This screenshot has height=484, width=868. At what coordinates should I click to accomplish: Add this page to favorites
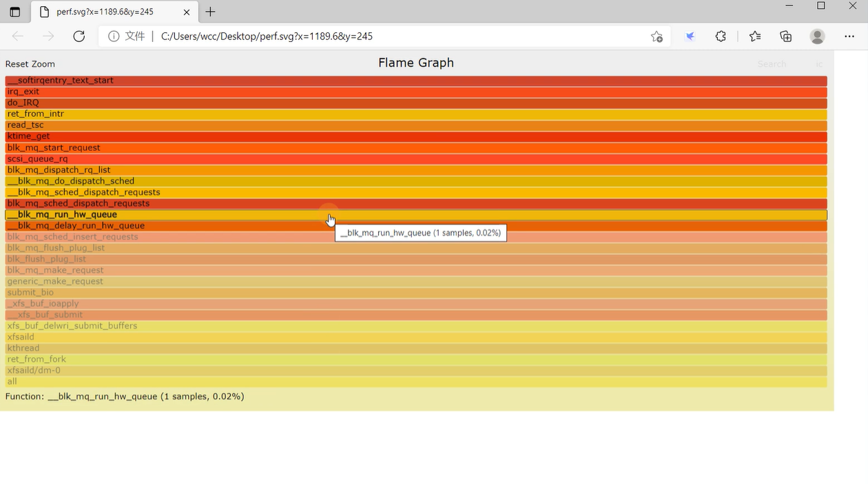point(657,36)
